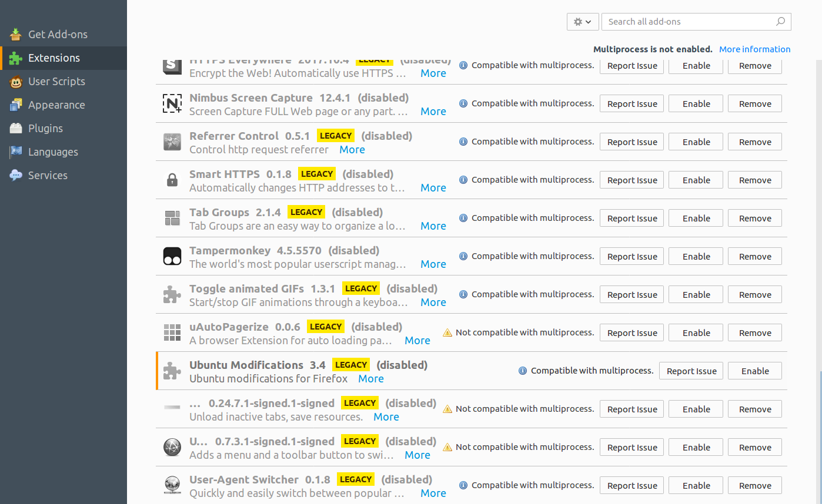The height and width of the screenshot is (504, 822).
Task: Remove the Nimbus Screen Capture extension
Action: pos(755,104)
